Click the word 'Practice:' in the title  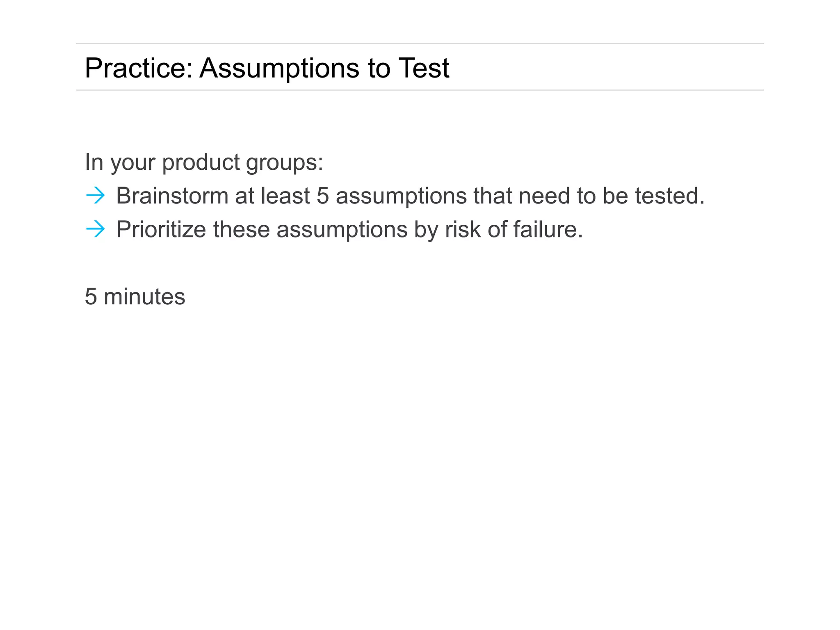point(139,68)
